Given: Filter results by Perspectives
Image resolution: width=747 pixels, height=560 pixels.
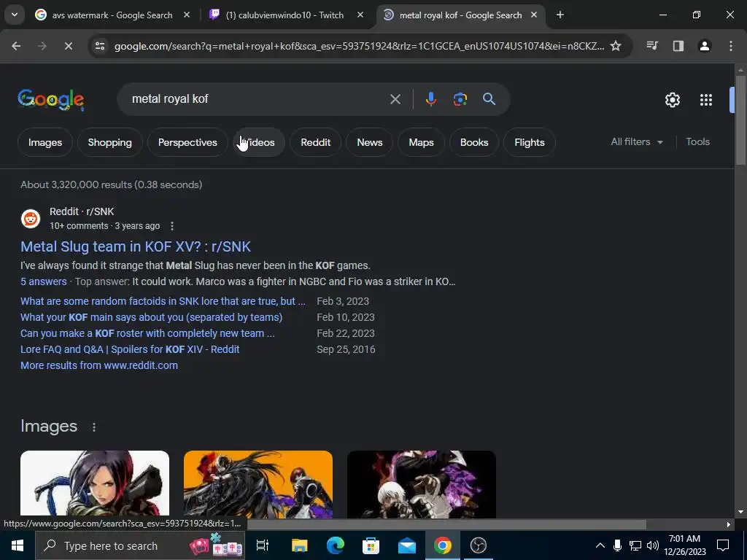Looking at the screenshot, I should [187, 142].
